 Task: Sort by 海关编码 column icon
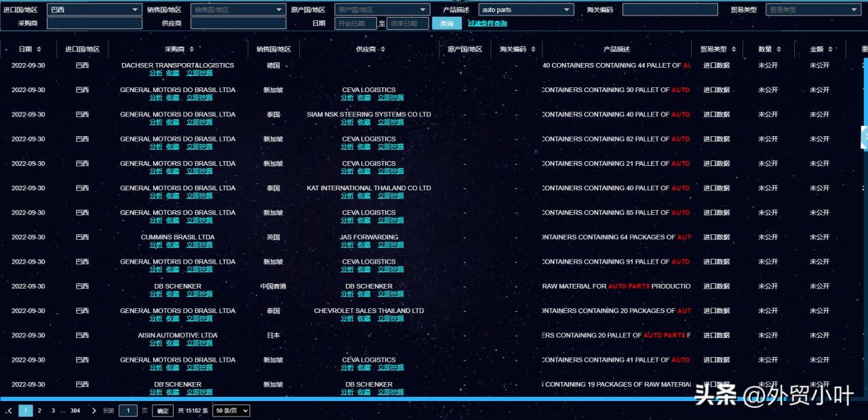pos(533,49)
